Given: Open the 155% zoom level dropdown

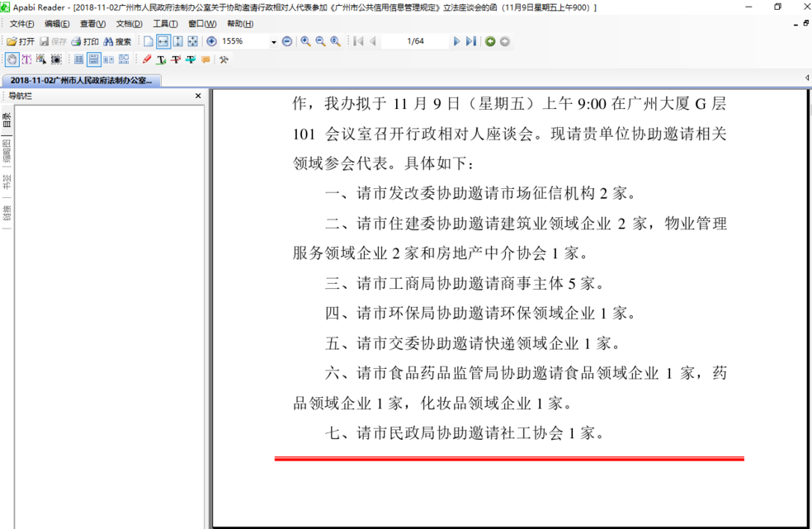Looking at the screenshot, I should pyautogui.click(x=273, y=41).
